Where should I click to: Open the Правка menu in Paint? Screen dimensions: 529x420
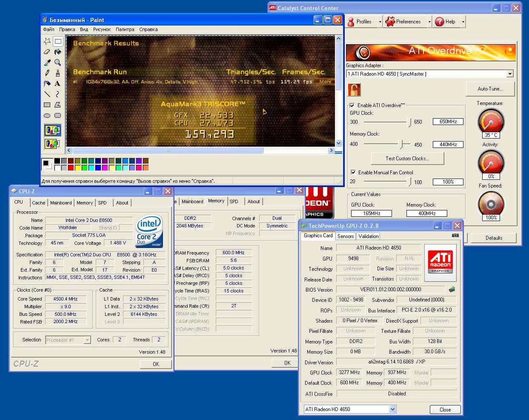tap(67, 29)
